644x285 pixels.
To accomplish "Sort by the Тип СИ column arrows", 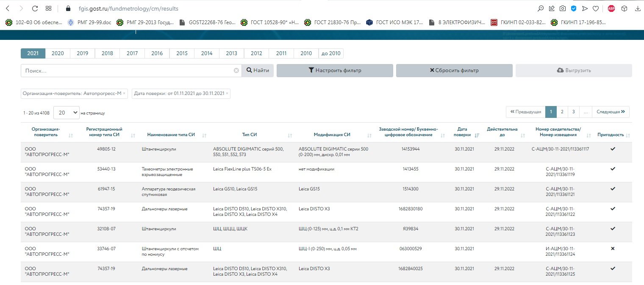I will point(290,135).
